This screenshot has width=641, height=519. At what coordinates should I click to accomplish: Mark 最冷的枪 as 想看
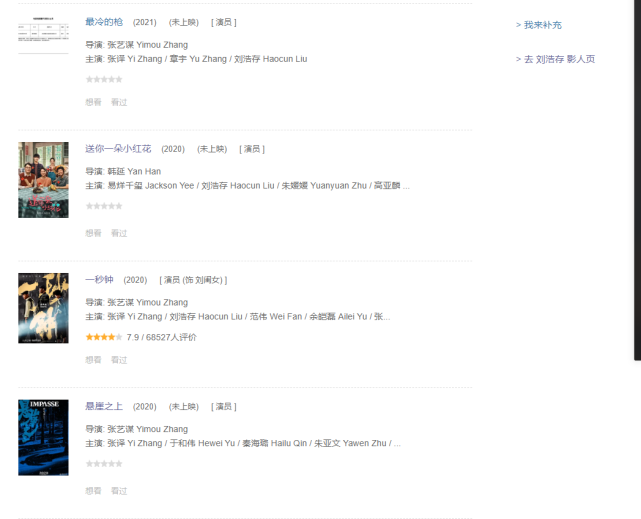point(93,102)
